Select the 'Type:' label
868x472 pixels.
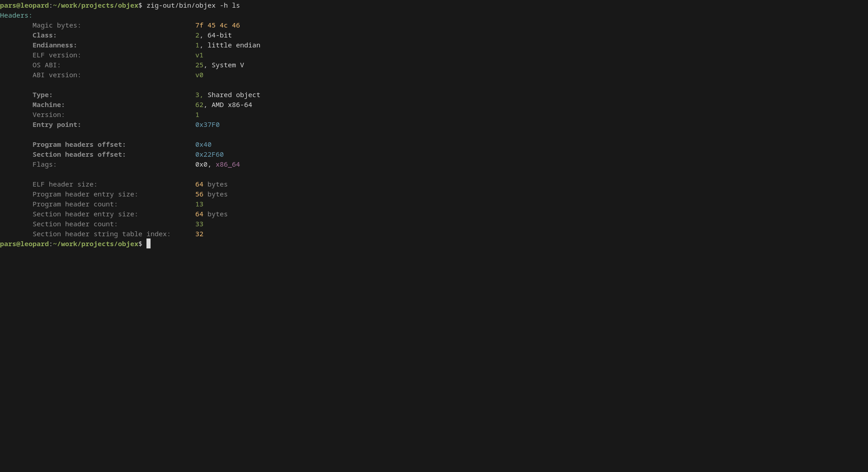(42, 95)
